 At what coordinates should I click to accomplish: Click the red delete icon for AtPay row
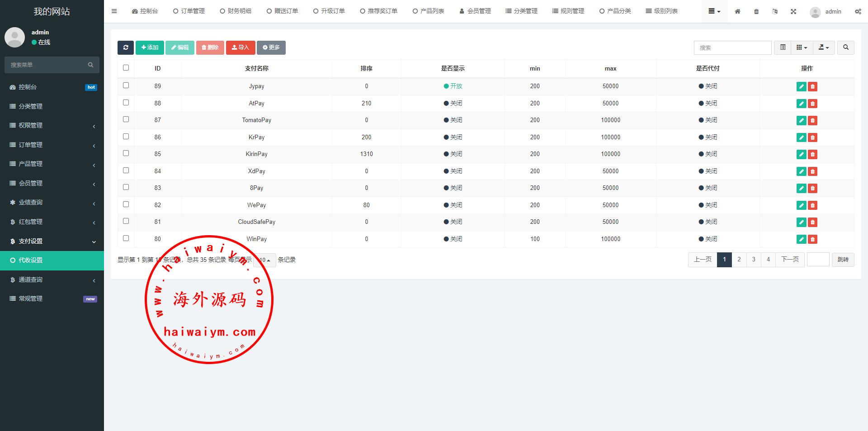(812, 104)
